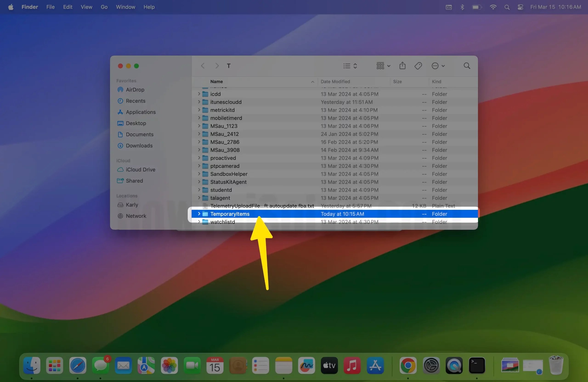
Task: Open the Trash from the Dock
Action: pyautogui.click(x=556, y=365)
